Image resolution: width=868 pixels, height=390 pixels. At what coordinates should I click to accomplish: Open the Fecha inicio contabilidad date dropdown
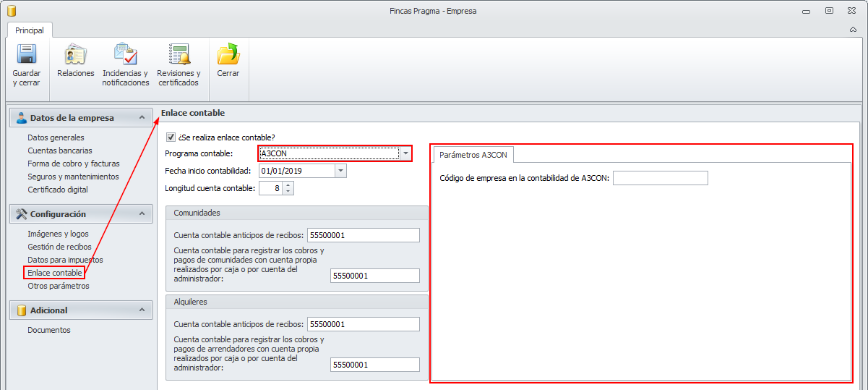click(340, 171)
